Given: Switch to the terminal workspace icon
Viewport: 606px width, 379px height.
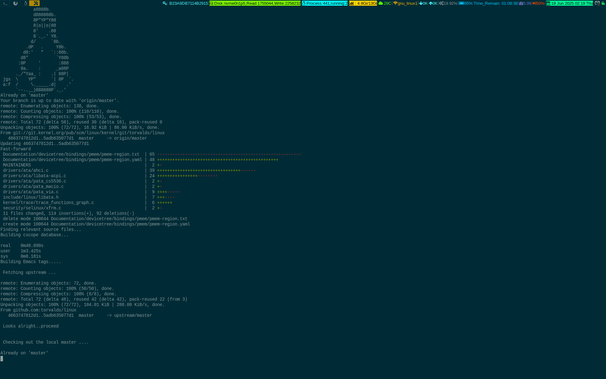Looking at the screenshot, I should pos(5,3).
